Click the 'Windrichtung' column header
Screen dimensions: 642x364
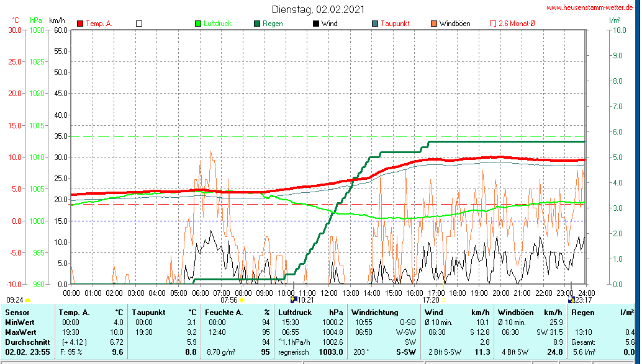point(374,313)
